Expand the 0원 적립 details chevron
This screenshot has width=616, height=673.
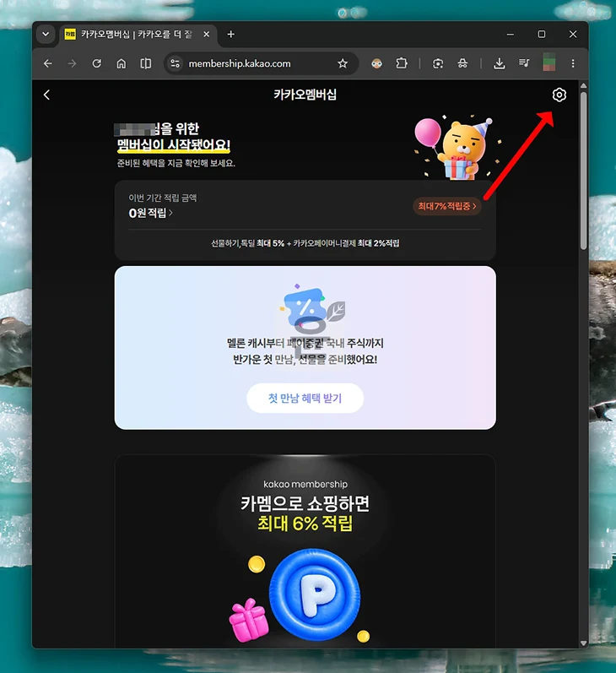click(x=170, y=213)
